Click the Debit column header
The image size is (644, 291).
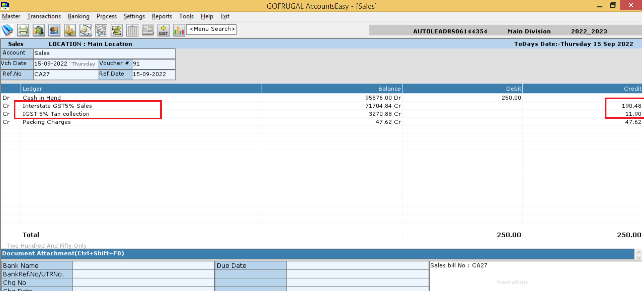pyautogui.click(x=463, y=89)
